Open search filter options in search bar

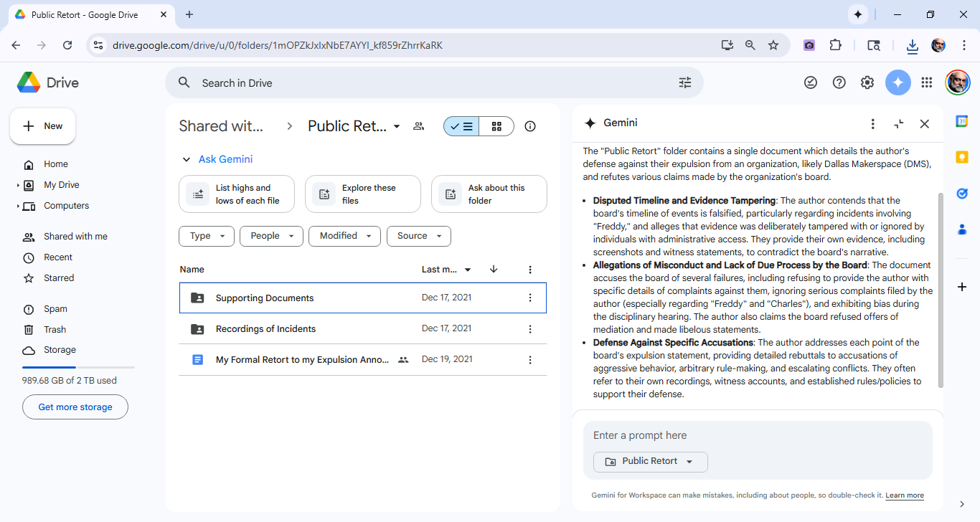pos(685,82)
